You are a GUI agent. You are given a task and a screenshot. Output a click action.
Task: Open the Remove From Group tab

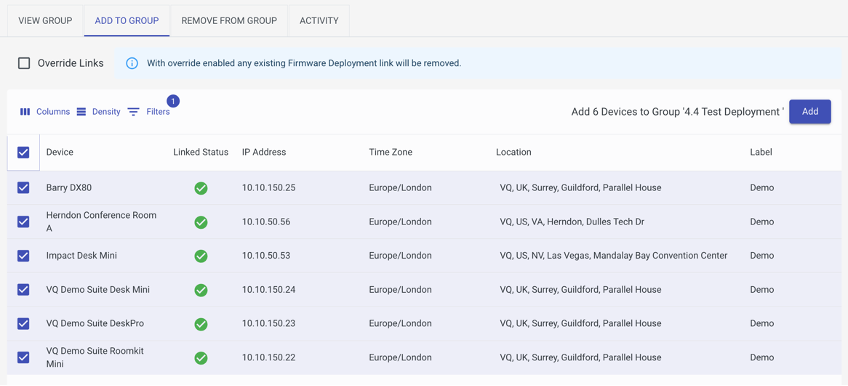[229, 21]
